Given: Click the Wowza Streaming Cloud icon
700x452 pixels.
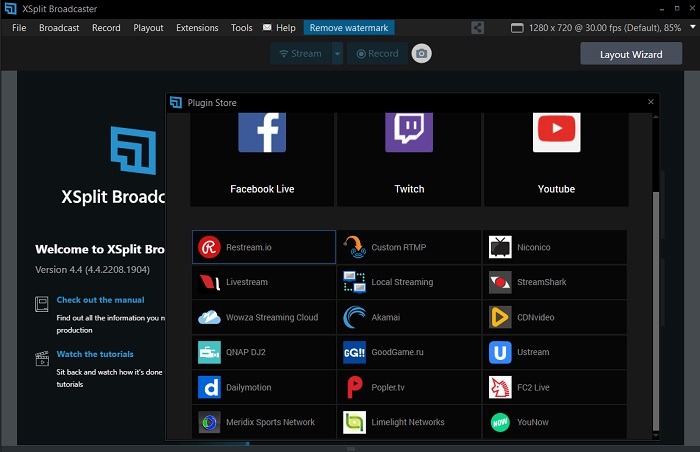Looking at the screenshot, I should click(x=209, y=317).
